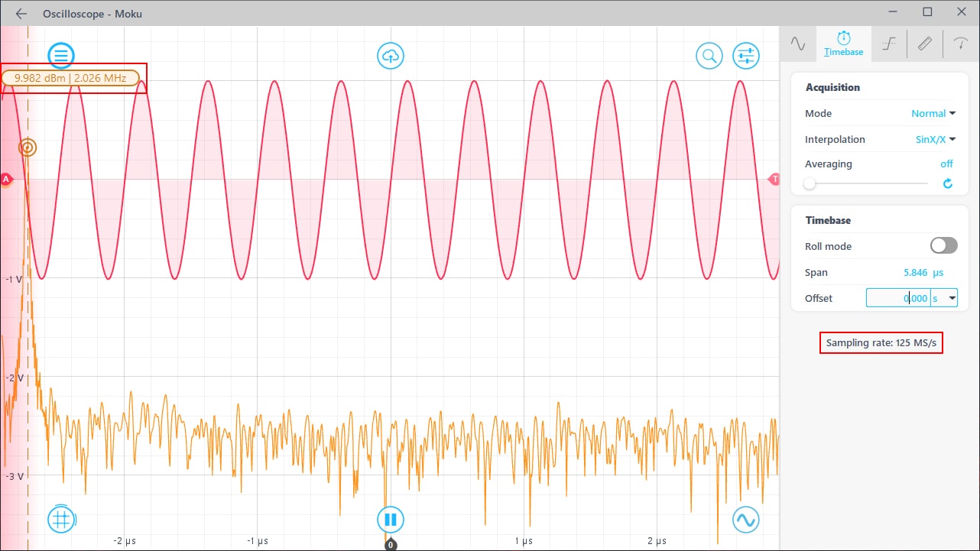Click the Offset value input field
980x551 pixels.
coord(898,298)
